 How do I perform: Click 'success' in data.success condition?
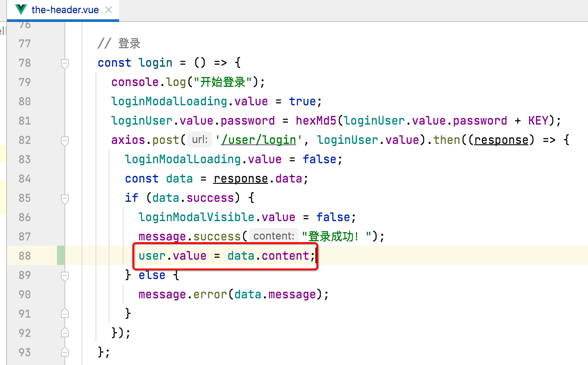coord(210,198)
